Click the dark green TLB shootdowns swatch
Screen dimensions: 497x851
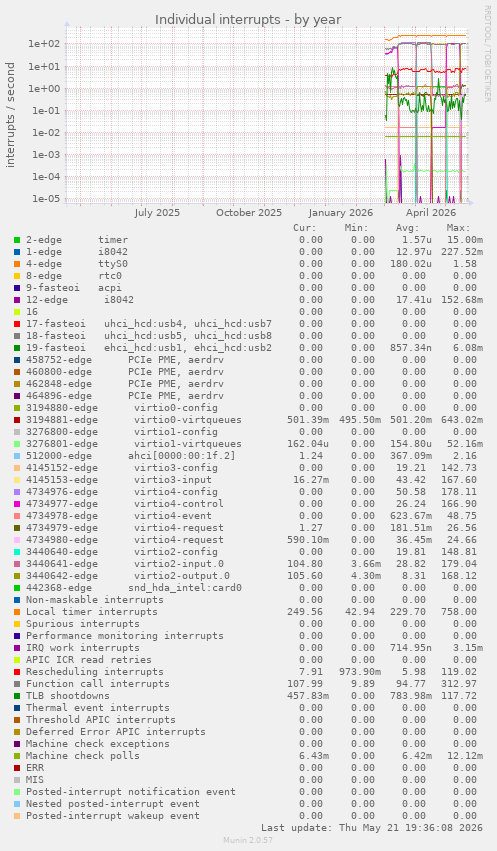[x=17, y=696]
